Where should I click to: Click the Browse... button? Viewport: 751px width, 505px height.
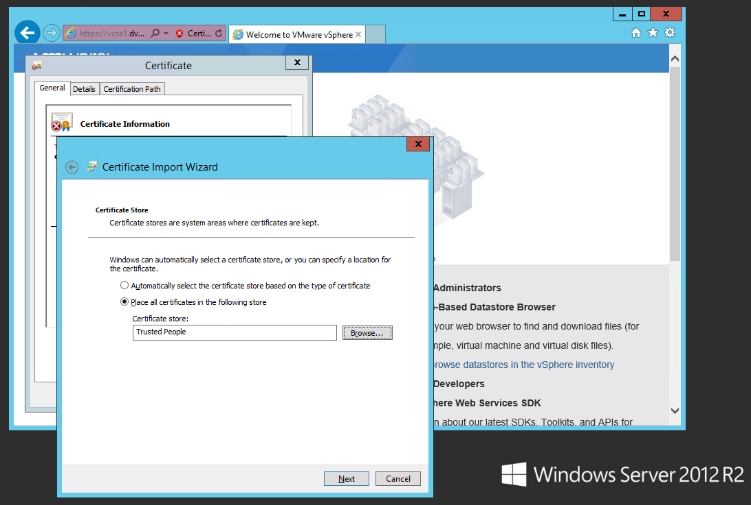tap(367, 333)
